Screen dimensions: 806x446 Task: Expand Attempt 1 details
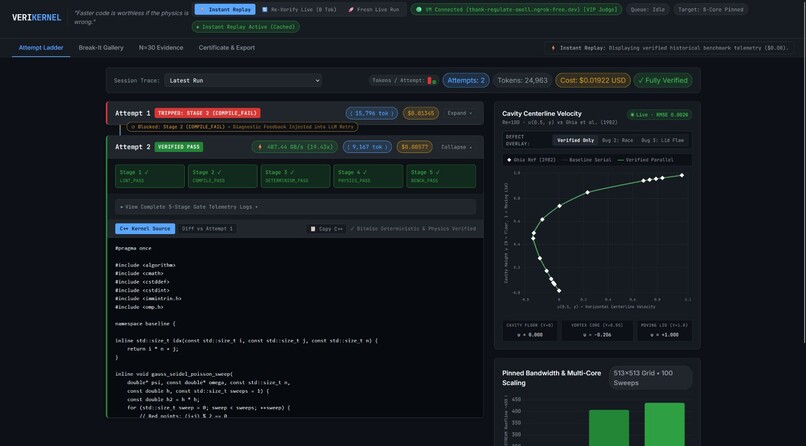pyautogui.click(x=460, y=113)
